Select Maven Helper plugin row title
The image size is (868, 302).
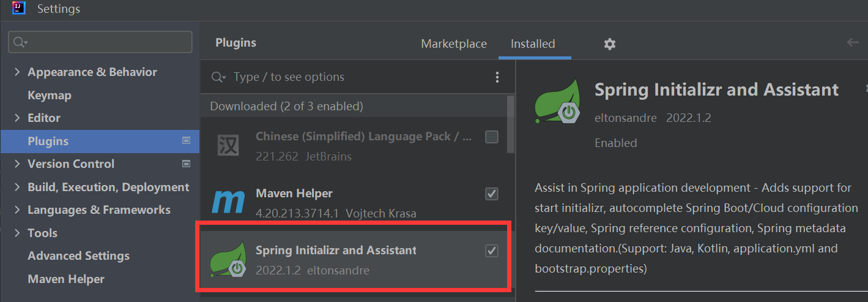(294, 194)
